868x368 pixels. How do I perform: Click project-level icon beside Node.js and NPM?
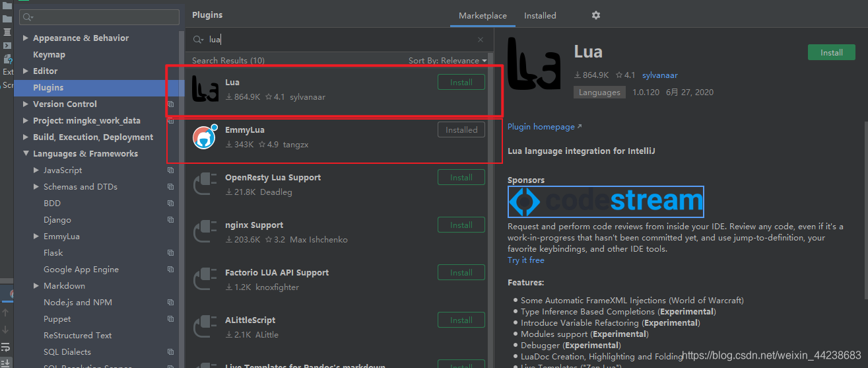pyautogui.click(x=170, y=303)
